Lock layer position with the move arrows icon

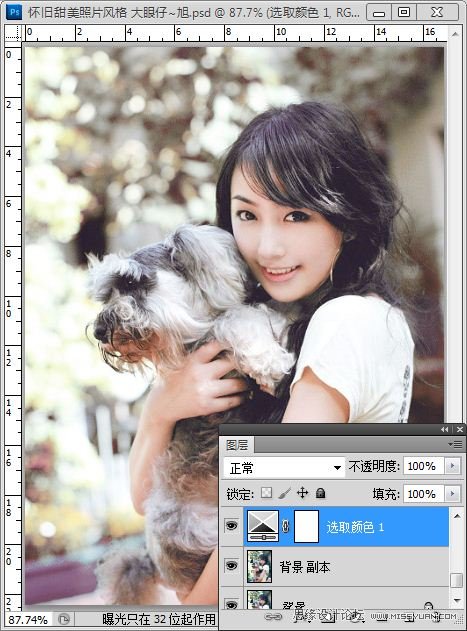pos(302,493)
